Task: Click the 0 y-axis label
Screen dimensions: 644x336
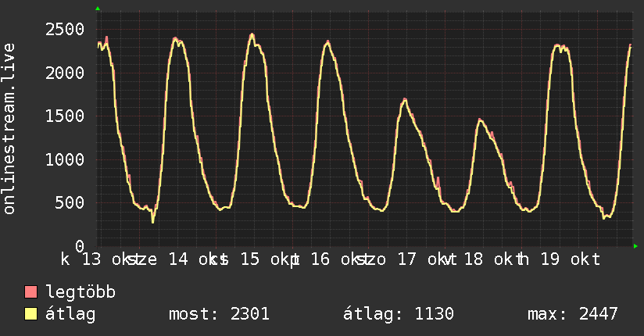Action: tap(80, 246)
